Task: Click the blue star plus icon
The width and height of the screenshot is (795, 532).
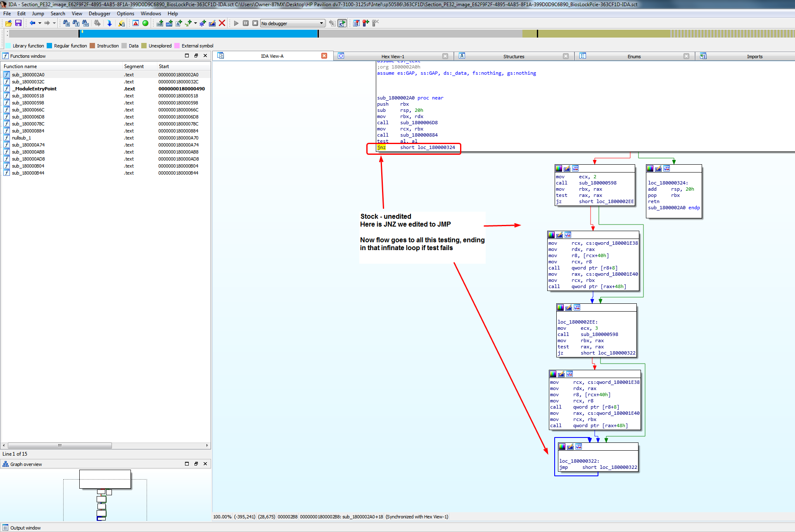Action: pyautogui.click(x=203, y=23)
